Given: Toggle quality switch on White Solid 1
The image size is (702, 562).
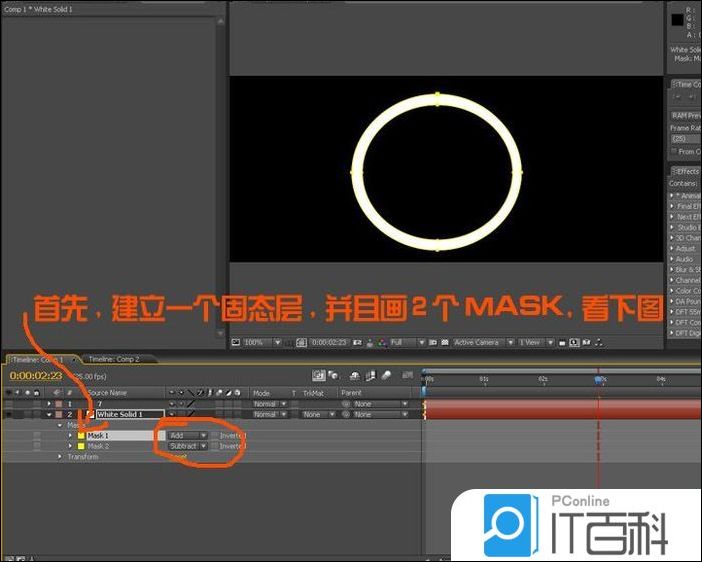Looking at the screenshot, I should coord(191,414).
